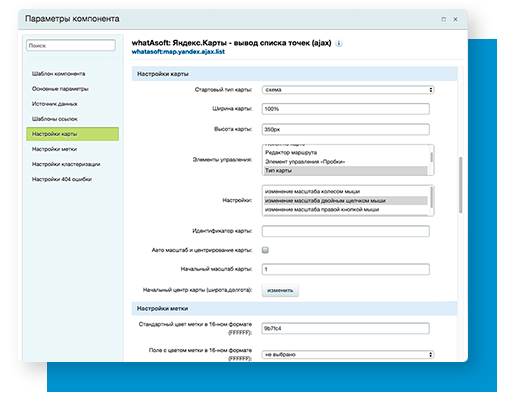Click the Ширина карты input field
Image resolution: width=506 pixels, height=420 pixels.
pyautogui.click(x=346, y=109)
